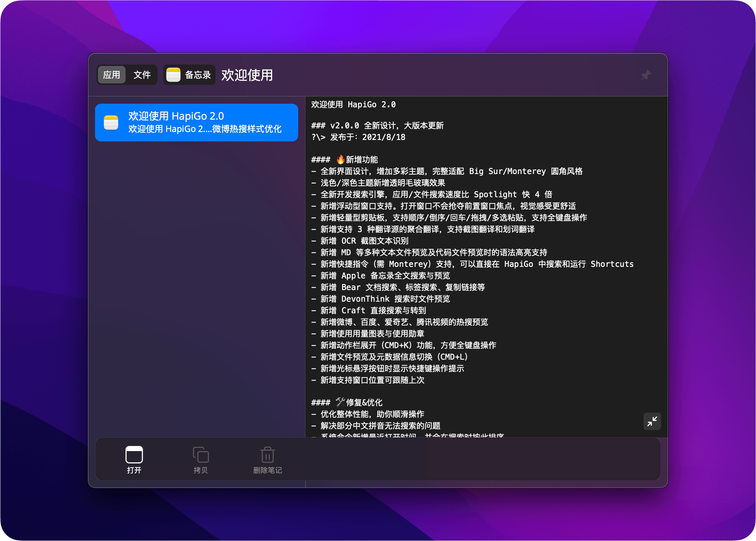Click the Notes icon on the HapiGo 2.0 result
Screen dimensions: 756x541
[x=111, y=122]
